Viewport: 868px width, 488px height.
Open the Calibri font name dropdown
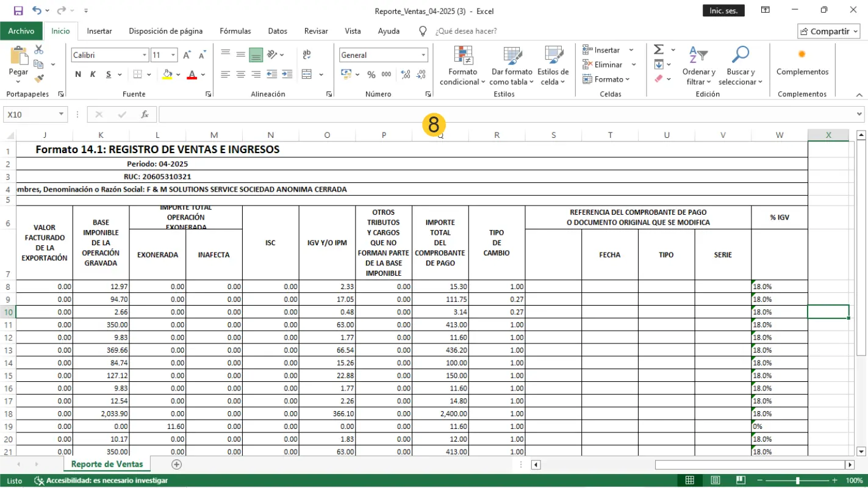coord(145,55)
